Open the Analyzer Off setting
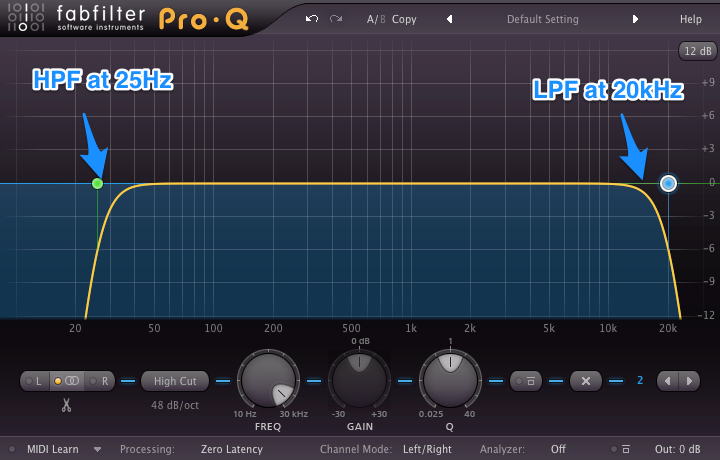 point(558,449)
